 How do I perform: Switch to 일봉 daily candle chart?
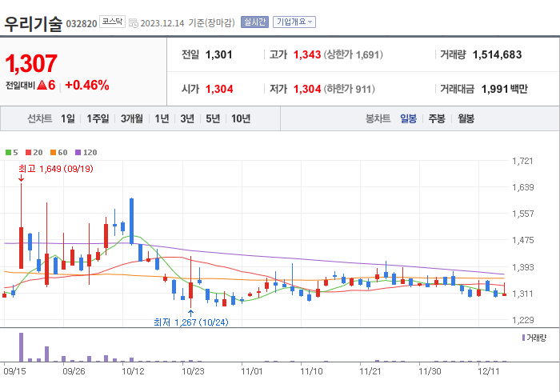click(x=408, y=118)
